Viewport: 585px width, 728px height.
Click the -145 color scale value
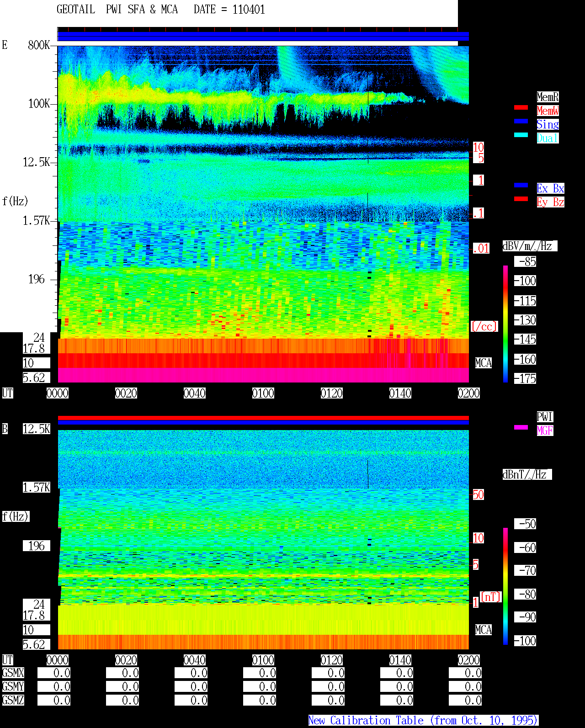[525, 339]
